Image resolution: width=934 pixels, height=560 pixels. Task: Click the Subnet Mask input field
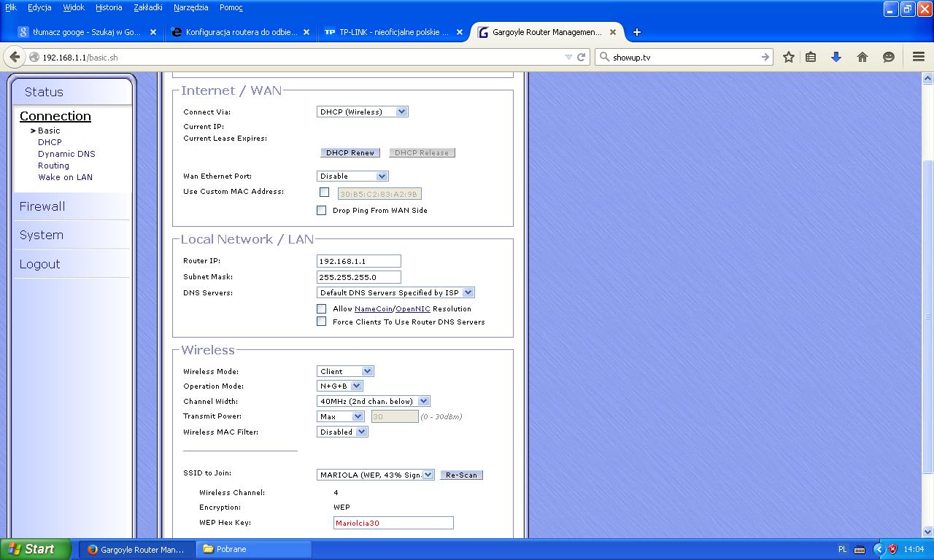pos(359,277)
